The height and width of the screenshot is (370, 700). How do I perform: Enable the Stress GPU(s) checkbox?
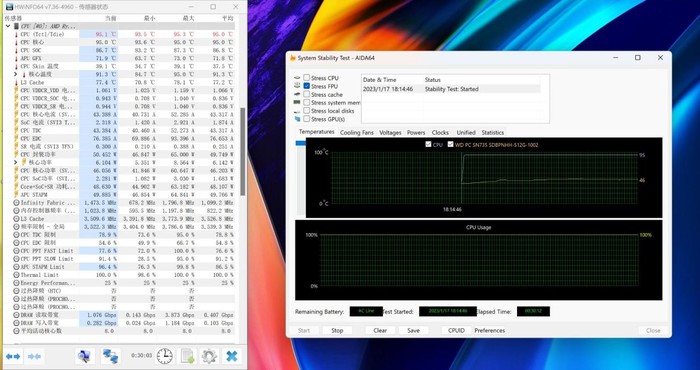coord(307,119)
